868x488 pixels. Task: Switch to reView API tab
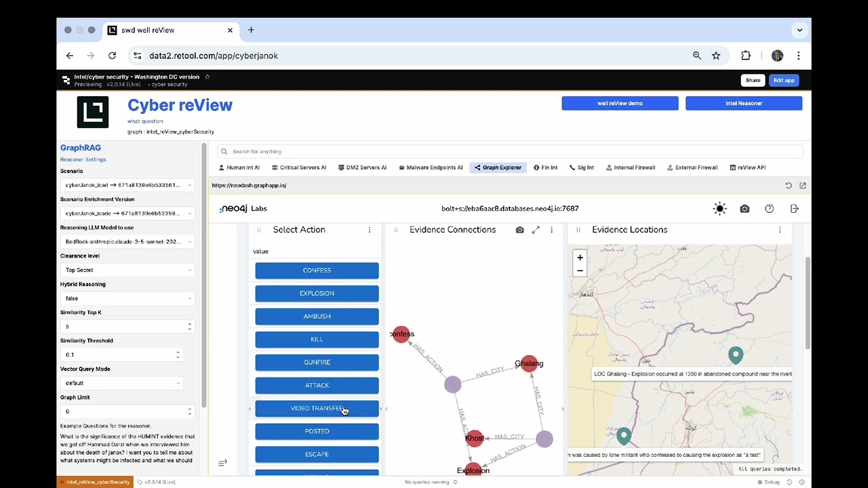click(x=748, y=167)
